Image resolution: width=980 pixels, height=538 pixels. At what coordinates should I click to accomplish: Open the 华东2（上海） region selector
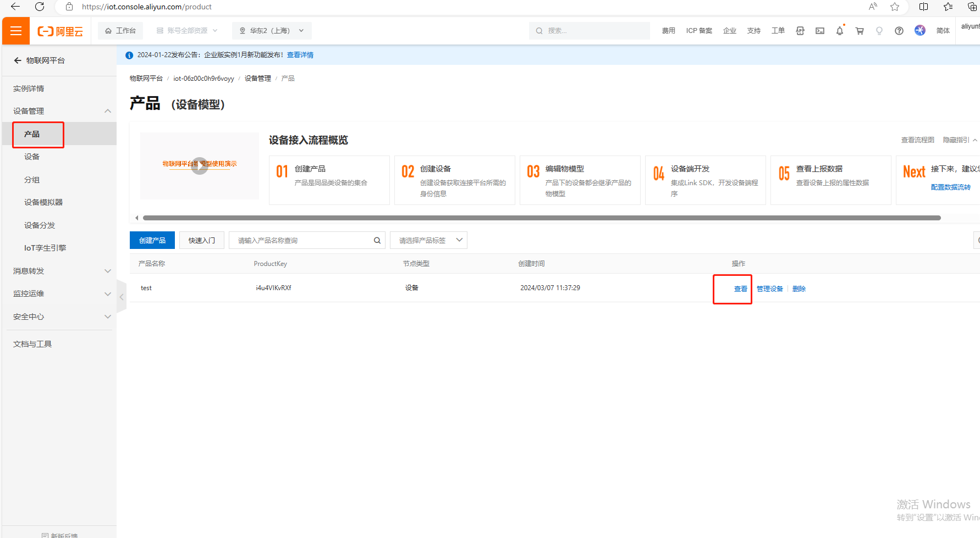click(x=272, y=31)
